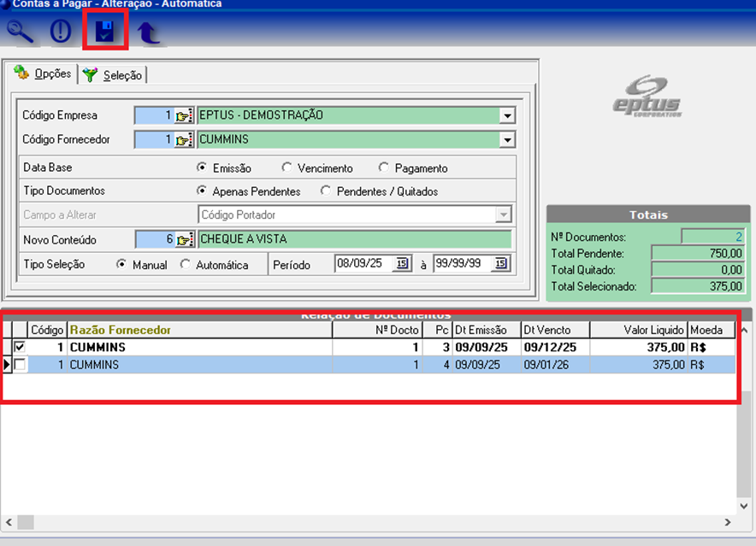Expand the EPTUS - DEMOSTRAÇÃO company dropdown
The width and height of the screenshot is (756, 546).
[x=507, y=115]
